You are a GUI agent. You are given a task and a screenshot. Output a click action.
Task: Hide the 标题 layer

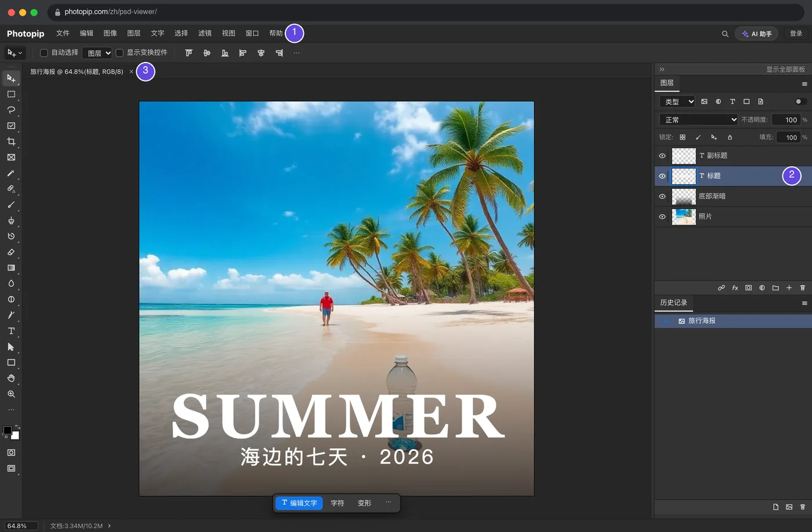662,176
